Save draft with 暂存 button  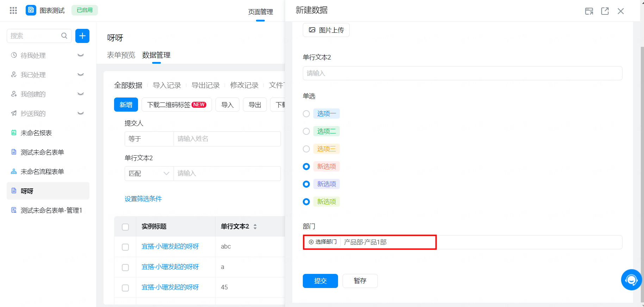pos(360,281)
